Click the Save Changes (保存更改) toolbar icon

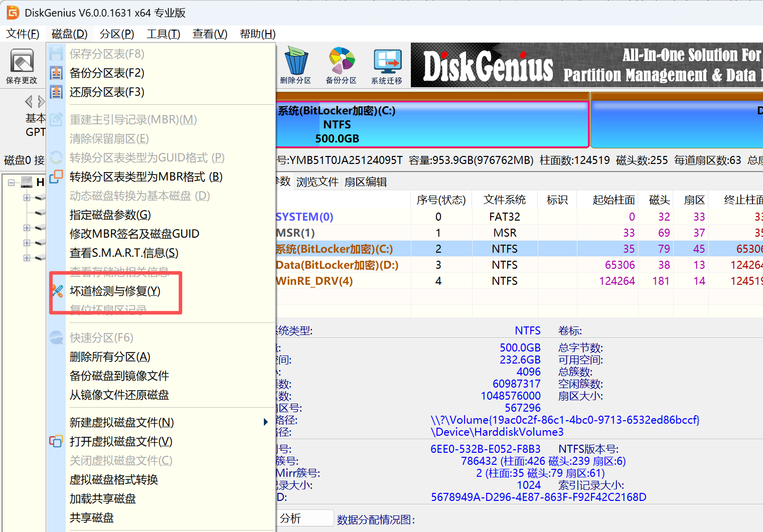pos(22,66)
